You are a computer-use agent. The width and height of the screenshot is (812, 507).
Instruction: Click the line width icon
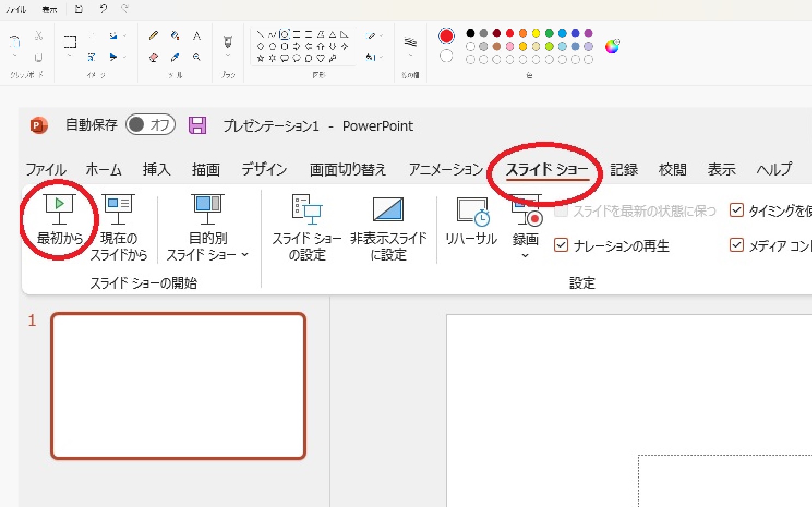[411, 42]
